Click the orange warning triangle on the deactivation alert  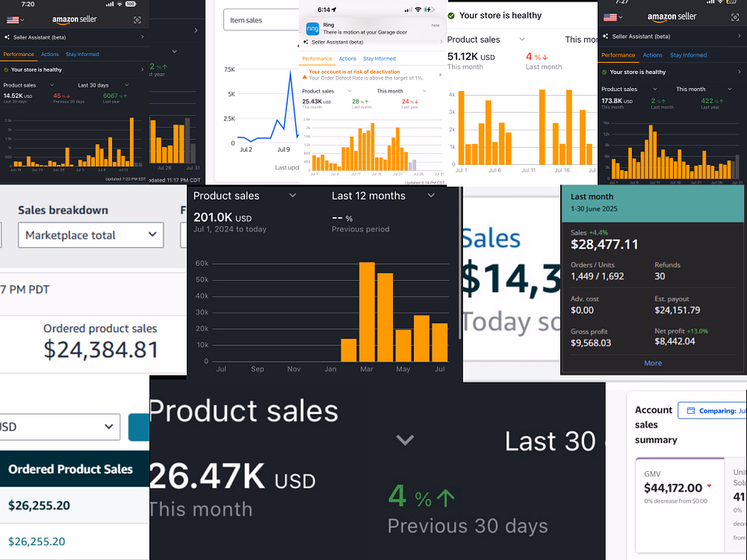pyautogui.click(x=305, y=77)
